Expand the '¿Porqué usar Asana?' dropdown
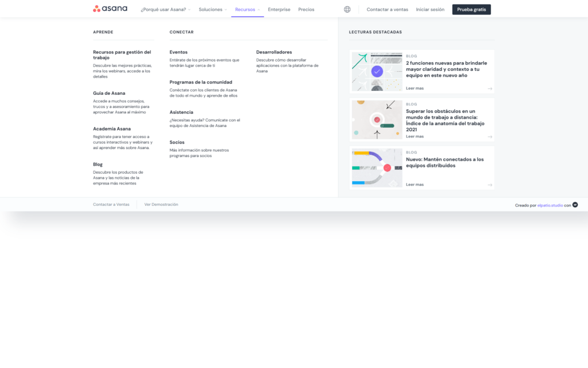This screenshot has width=588, height=368. tap(165, 9)
